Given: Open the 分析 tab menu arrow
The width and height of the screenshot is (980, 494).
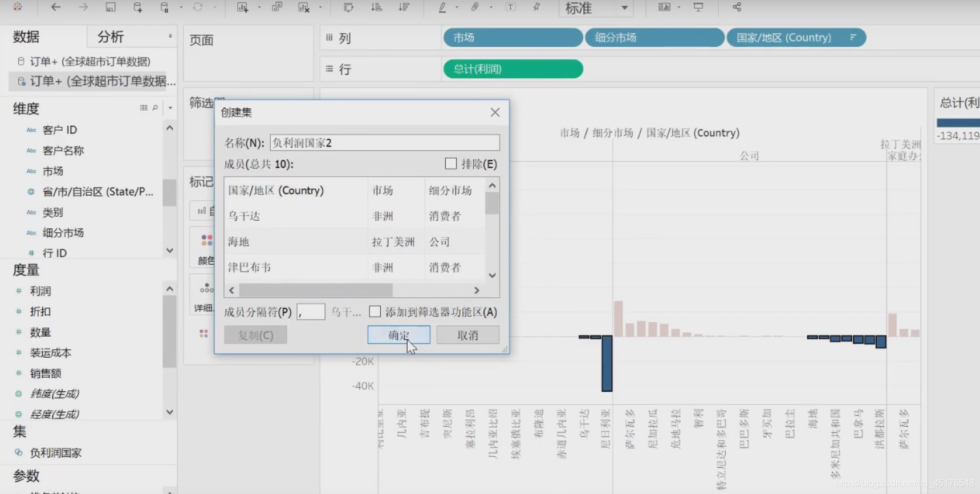Looking at the screenshot, I should click(170, 37).
